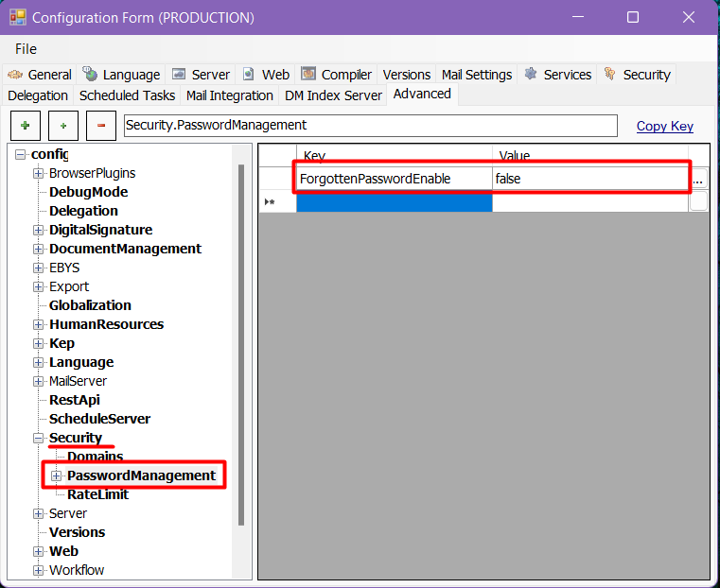Click the red minus remove button
This screenshot has width=720, height=588.
click(x=101, y=126)
